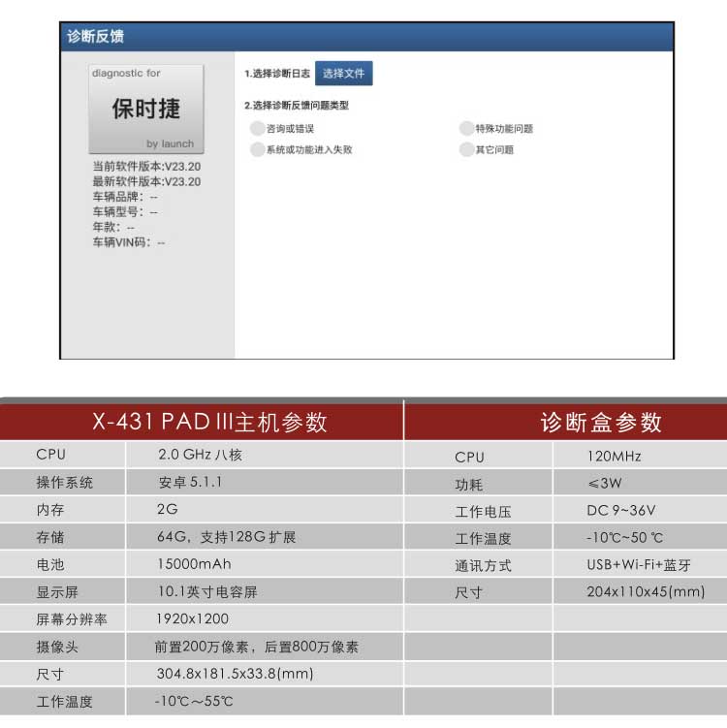727x728 pixels.
Task: Click the 选择文件 button
Action: (343, 74)
